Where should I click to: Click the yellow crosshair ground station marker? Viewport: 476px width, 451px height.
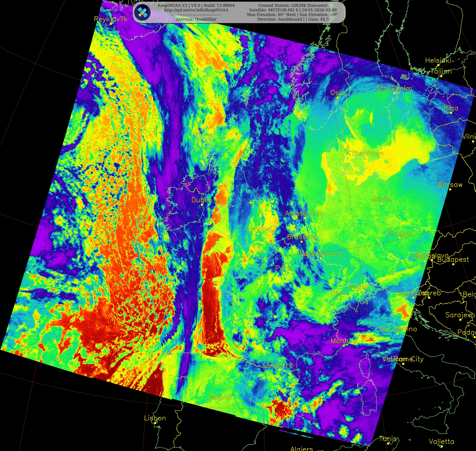pyautogui.click(x=251, y=202)
